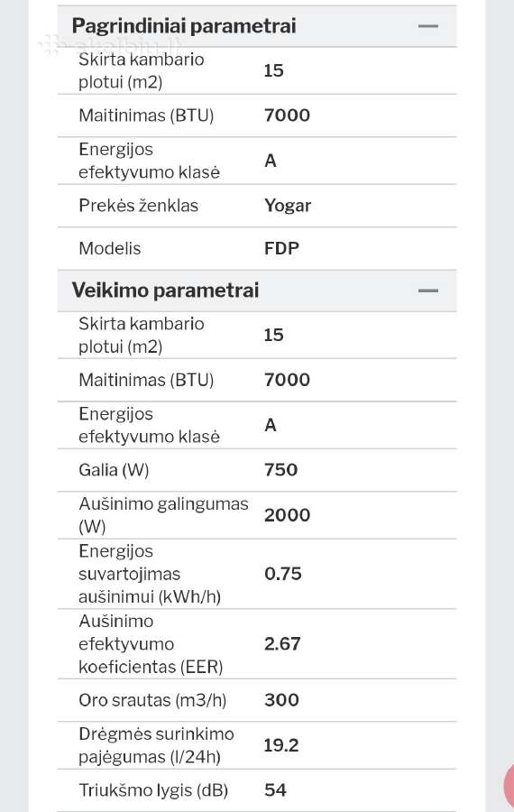The height and width of the screenshot is (812, 514).
Task: Select the Drėgmės surinkimo pajėgumas value 19.2
Action: click(281, 745)
